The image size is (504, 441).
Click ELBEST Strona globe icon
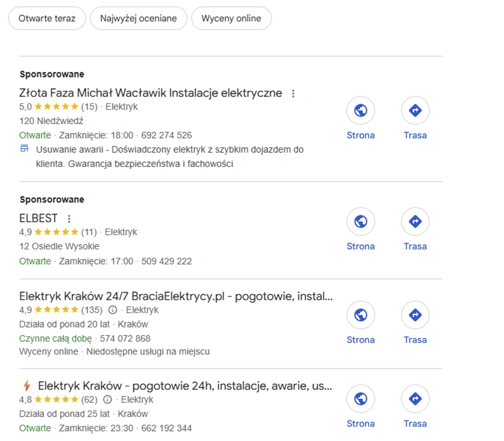[x=360, y=222]
